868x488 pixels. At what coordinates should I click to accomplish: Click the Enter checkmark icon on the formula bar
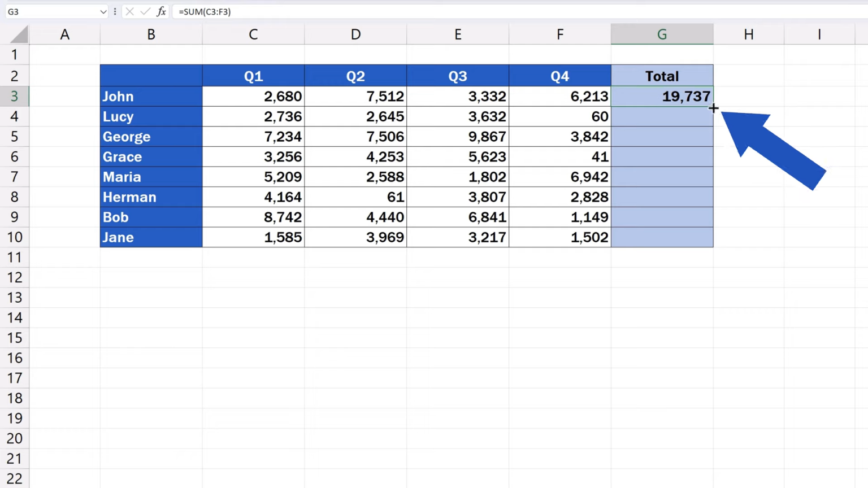(x=145, y=11)
